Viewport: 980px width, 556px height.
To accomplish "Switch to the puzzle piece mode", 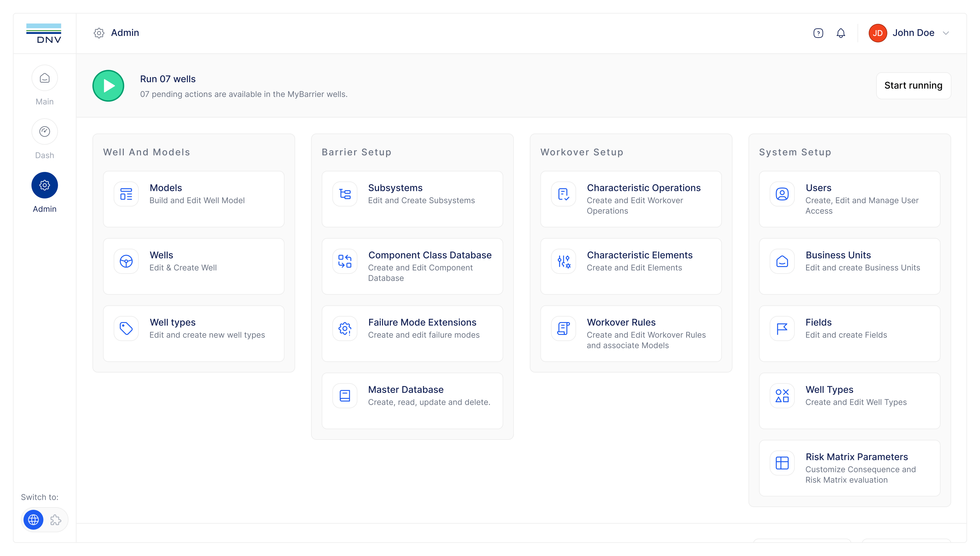I will tap(56, 520).
